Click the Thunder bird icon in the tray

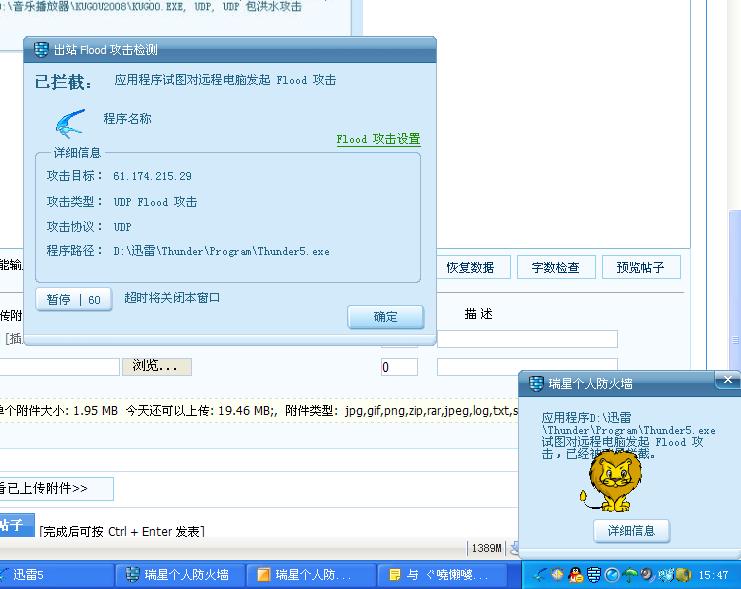pos(540,575)
